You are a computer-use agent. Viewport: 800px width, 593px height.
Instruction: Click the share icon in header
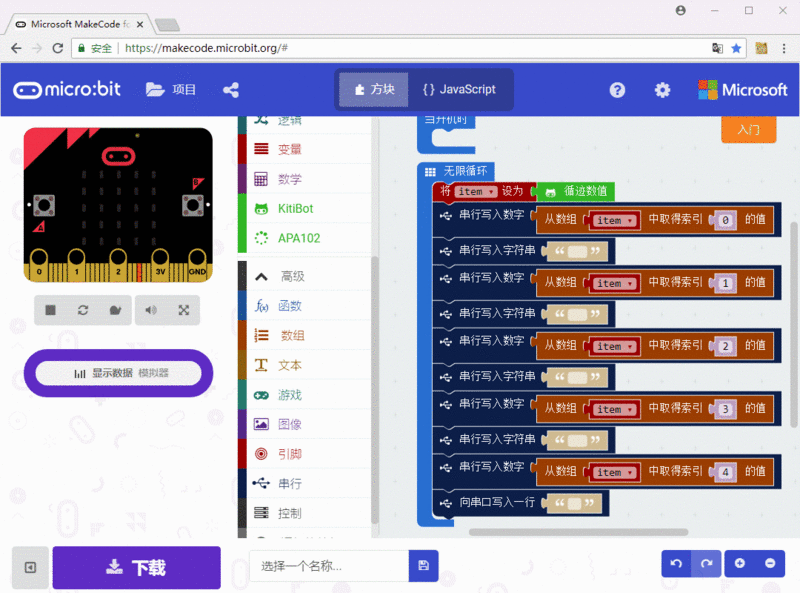231,90
